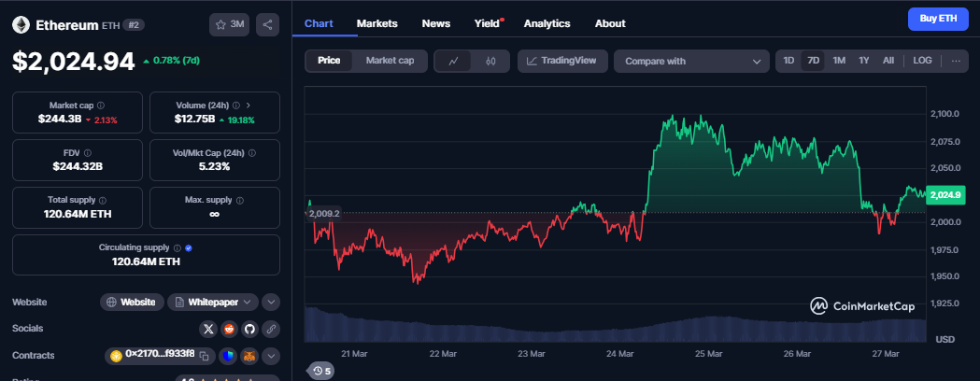Click the Buy ETH button
Viewport: 980px width, 381px height.
[938, 19]
